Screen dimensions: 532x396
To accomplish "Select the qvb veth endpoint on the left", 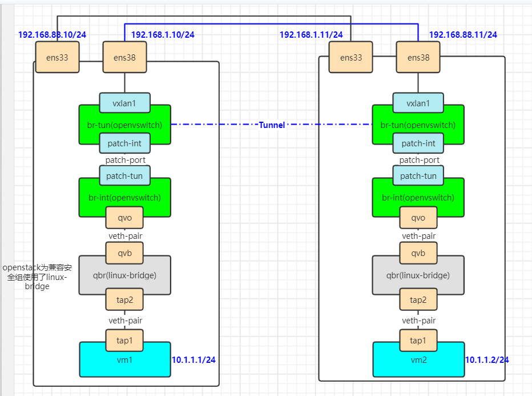I will 124,253.
